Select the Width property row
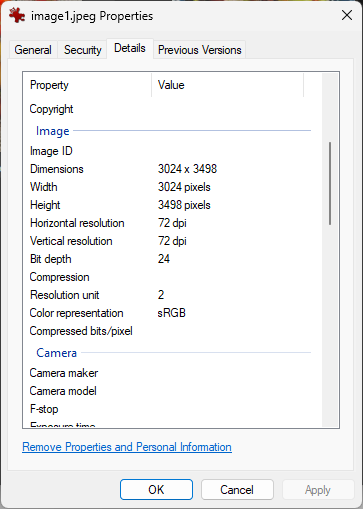 (x=170, y=187)
